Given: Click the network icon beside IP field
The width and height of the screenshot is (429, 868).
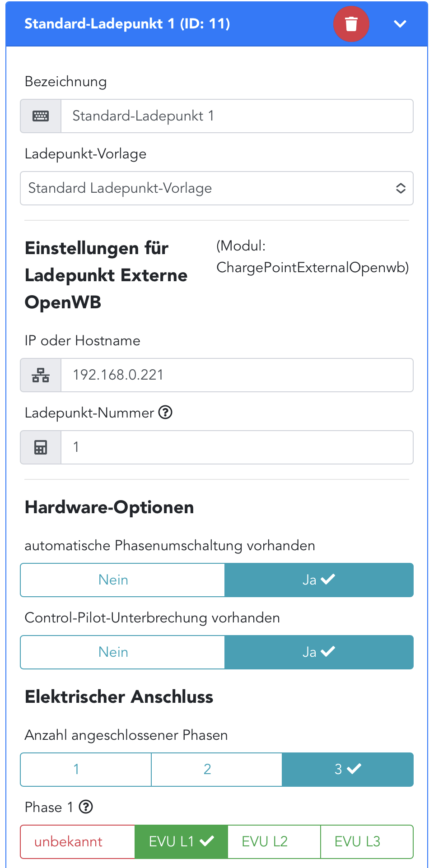Looking at the screenshot, I should tap(41, 375).
